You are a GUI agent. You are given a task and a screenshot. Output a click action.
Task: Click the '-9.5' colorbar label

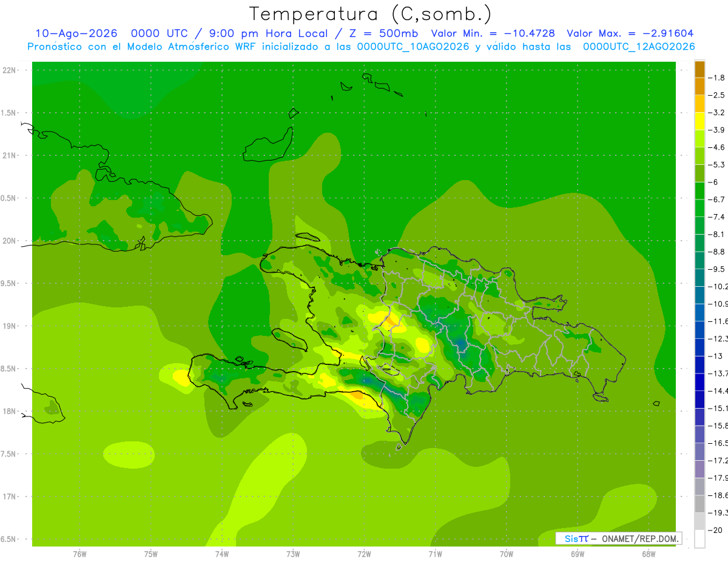pyautogui.click(x=716, y=269)
